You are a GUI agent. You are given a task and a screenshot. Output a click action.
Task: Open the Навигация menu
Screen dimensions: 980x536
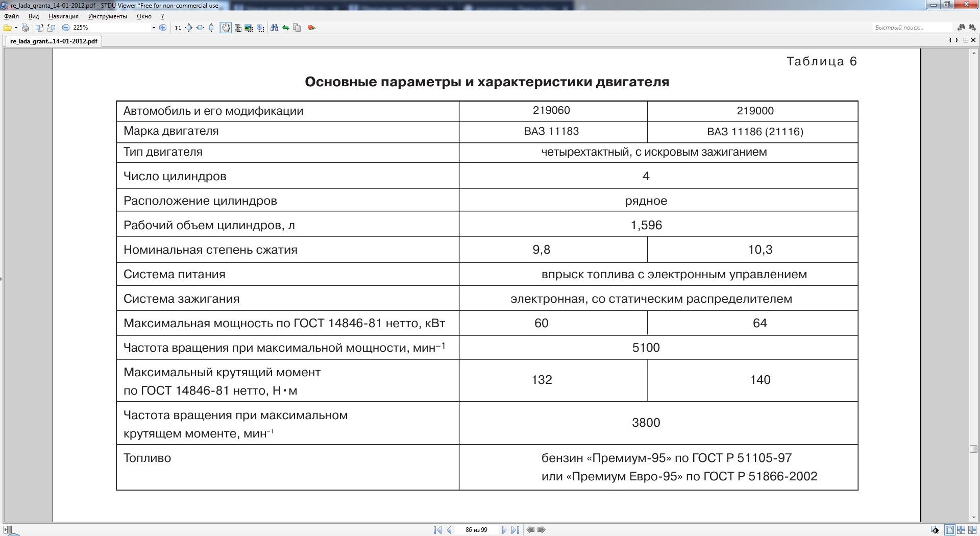pyautogui.click(x=63, y=16)
